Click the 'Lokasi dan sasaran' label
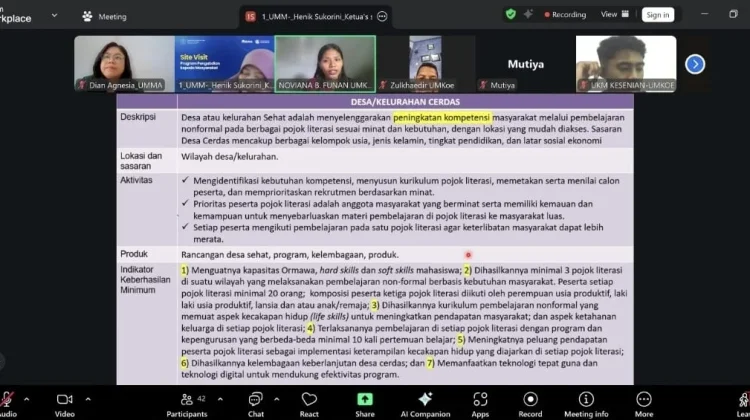Screen dimensions: 750x420 click(141, 161)
